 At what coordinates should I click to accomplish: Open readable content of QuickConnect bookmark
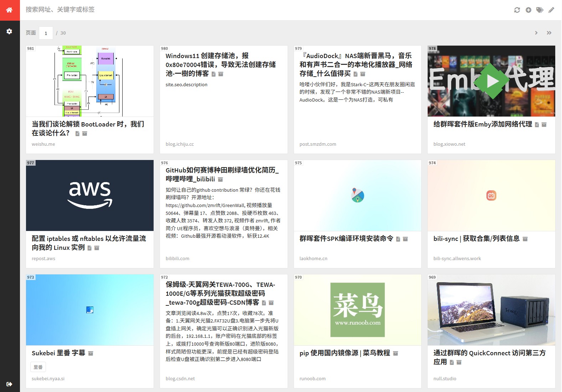(452, 362)
